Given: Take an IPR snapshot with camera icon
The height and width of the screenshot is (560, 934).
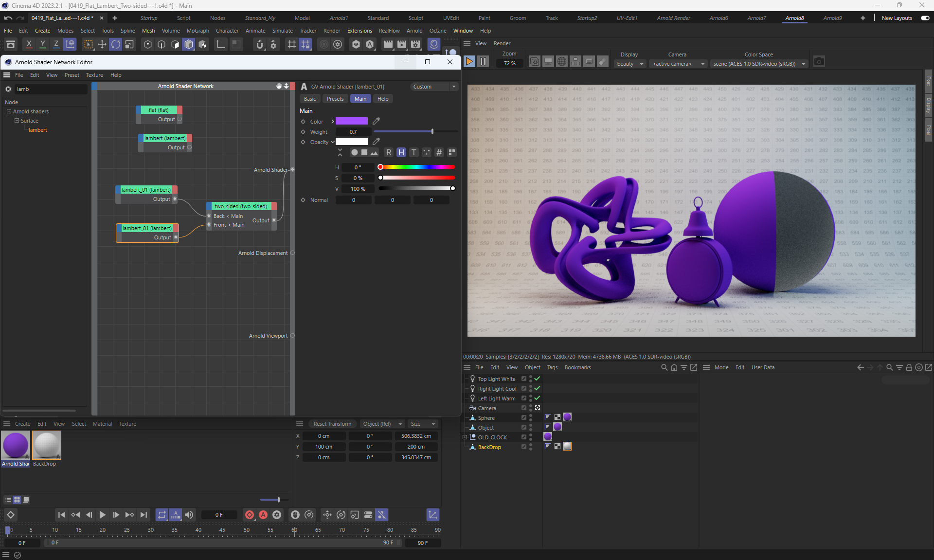Looking at the screenshot, I should [819, 62].
